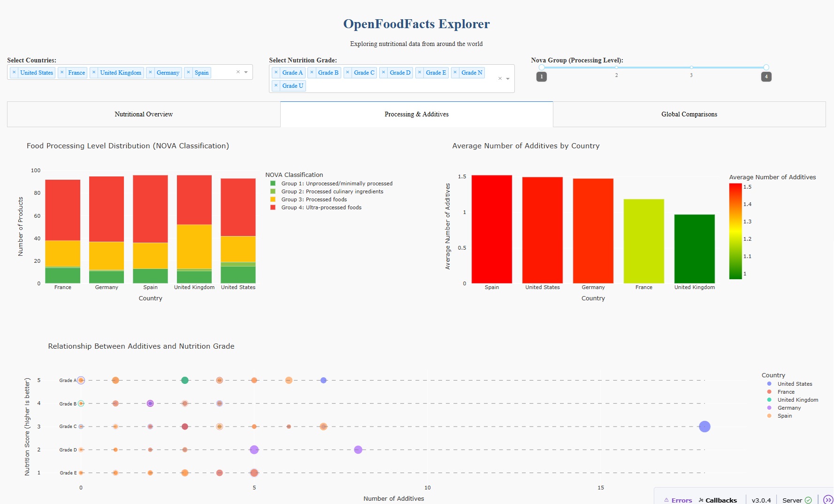
Task: Toggle Group 3 Processed foods legend entry
Action: [x=309, y=199]
